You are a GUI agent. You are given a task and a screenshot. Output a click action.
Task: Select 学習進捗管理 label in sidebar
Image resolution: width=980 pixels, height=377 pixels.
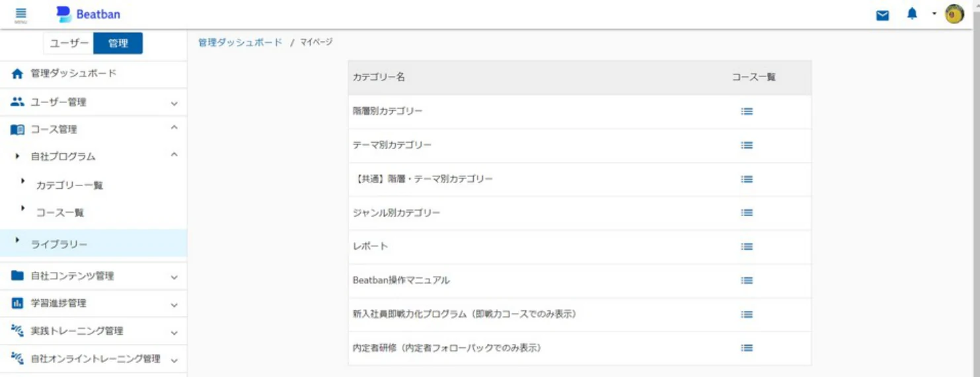point(58,304)
